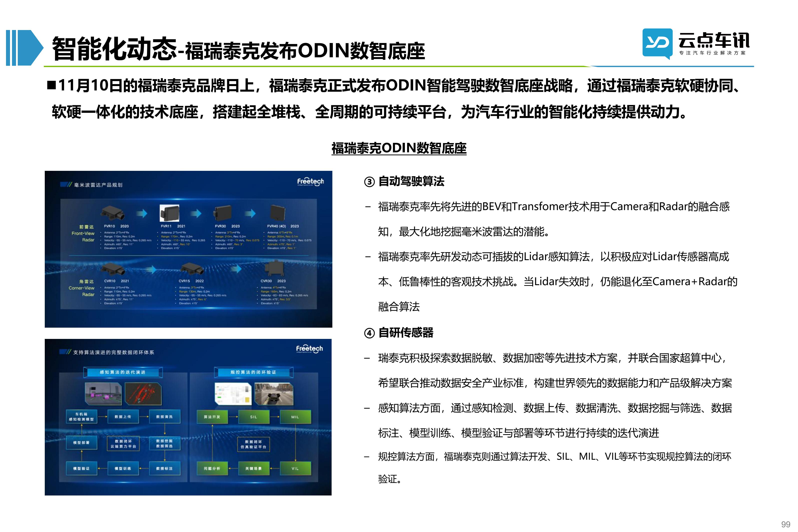Click the dashed 数据闭环云端算力平台 box

pyautogui.click(x=123, y=443)
